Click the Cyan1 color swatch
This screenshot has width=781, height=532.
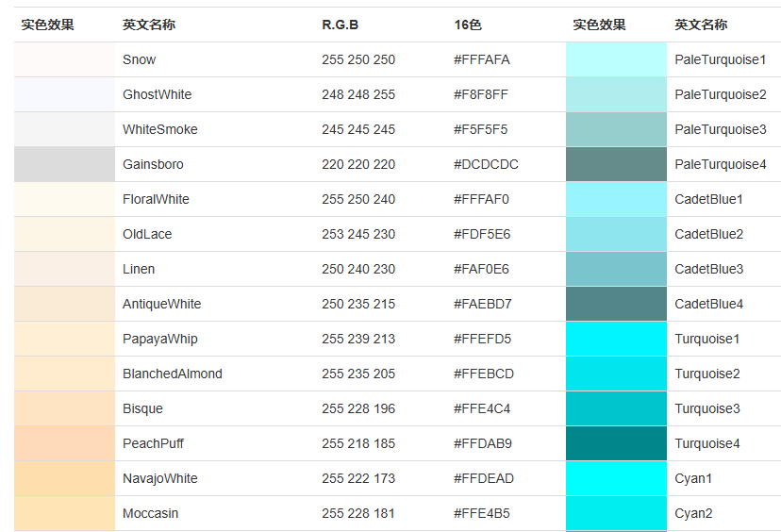(616, 478)
